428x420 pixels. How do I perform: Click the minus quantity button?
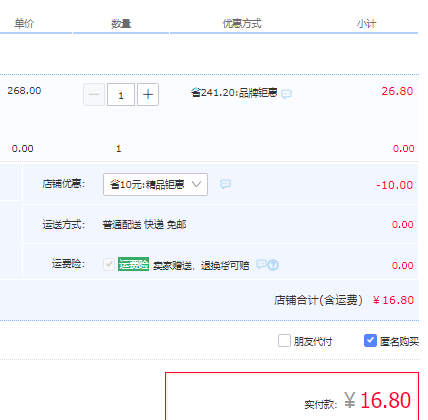coord(94,95)
